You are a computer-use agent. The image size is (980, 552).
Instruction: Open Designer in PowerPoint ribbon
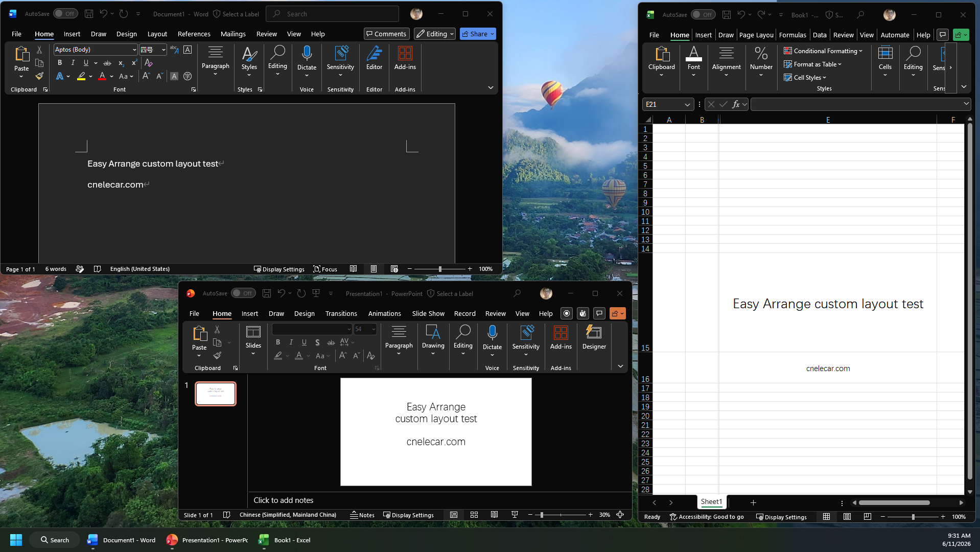click(x=594, y=338)
